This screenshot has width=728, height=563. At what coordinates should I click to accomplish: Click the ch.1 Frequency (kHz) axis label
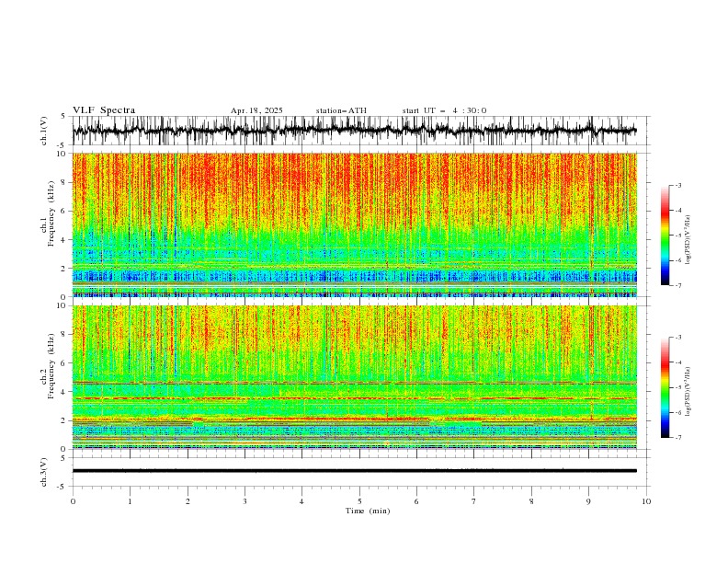pos(48,213)
